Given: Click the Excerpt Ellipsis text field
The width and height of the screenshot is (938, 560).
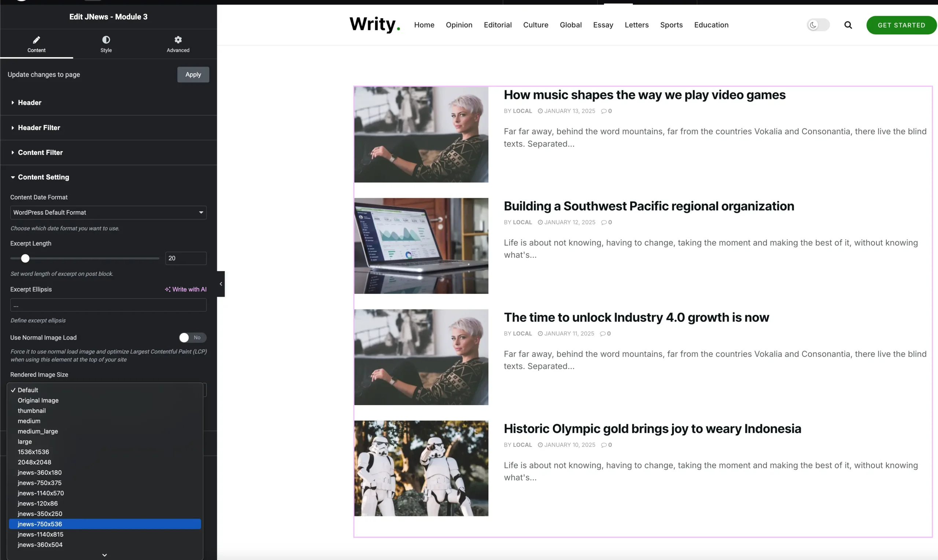Looking at the screenshot, I should point(108,305).
